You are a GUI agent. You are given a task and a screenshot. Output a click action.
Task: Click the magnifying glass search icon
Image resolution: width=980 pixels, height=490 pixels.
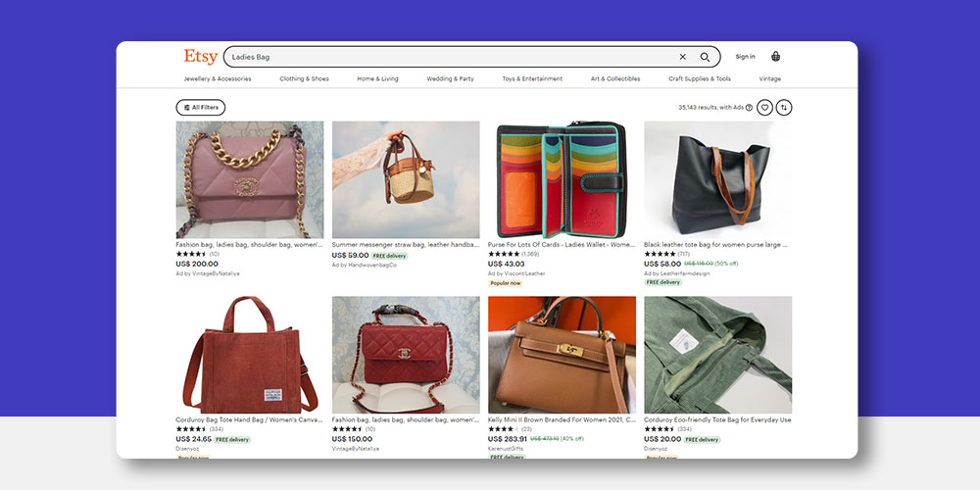pyautogui.click(x=705, y=57)
